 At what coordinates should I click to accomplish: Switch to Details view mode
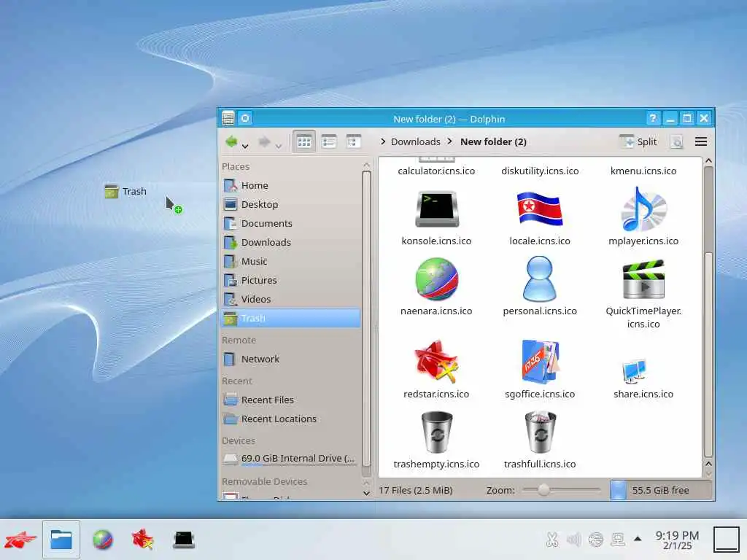[353, 141]
